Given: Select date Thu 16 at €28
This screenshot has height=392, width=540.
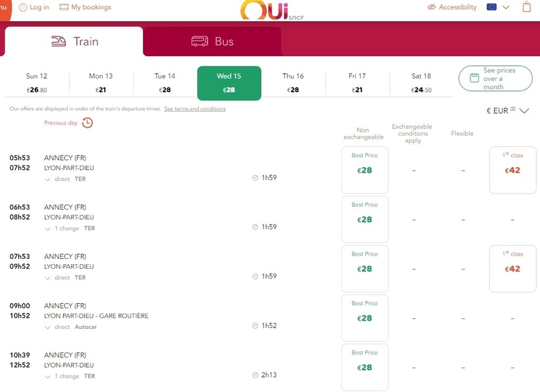Looking at the screenshot, I should click(x=293, y=83).
